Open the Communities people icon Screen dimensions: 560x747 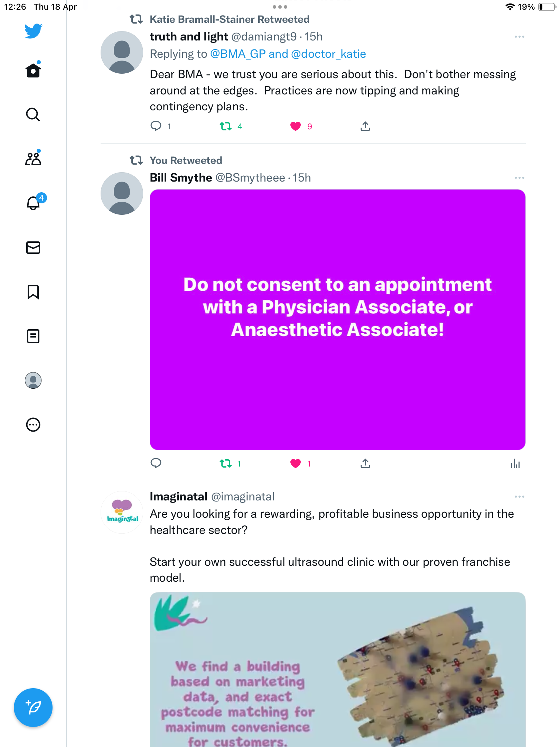coord(33,158)
